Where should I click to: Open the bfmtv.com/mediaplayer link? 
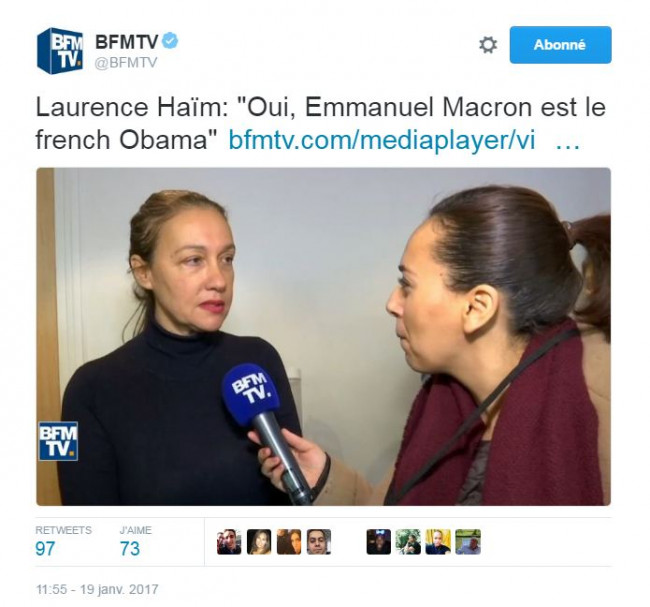coord(382,140)
